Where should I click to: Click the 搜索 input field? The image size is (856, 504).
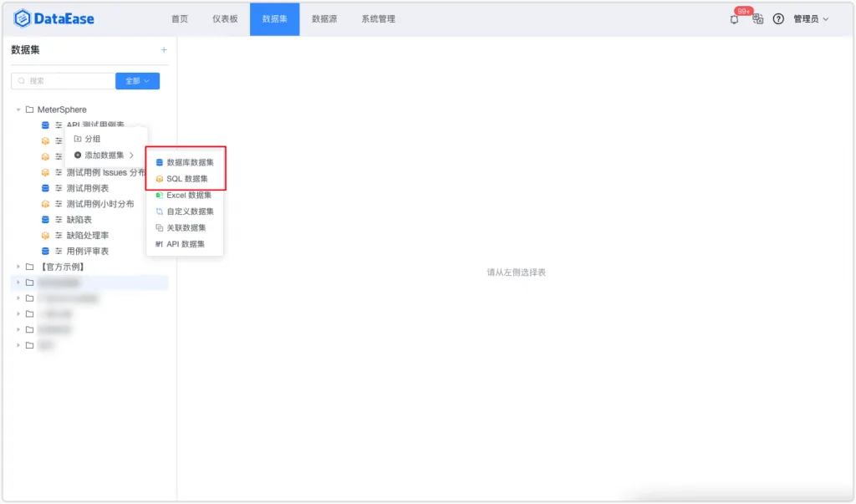tap(64, 81)
